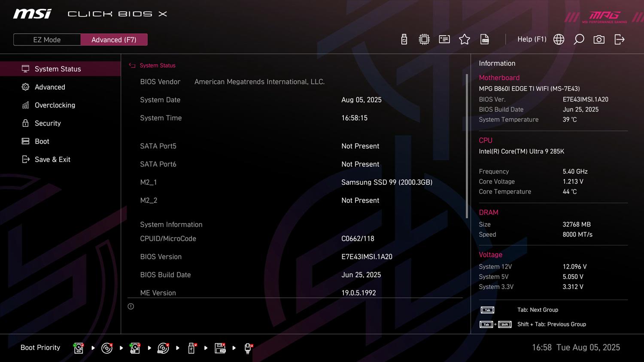Select the network boot device icon

pos(248,348)
